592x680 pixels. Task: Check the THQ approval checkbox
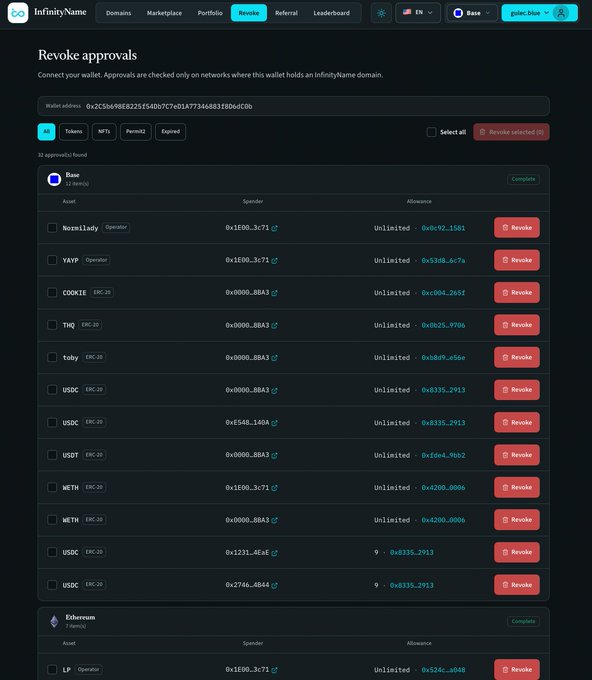[52, 325]
